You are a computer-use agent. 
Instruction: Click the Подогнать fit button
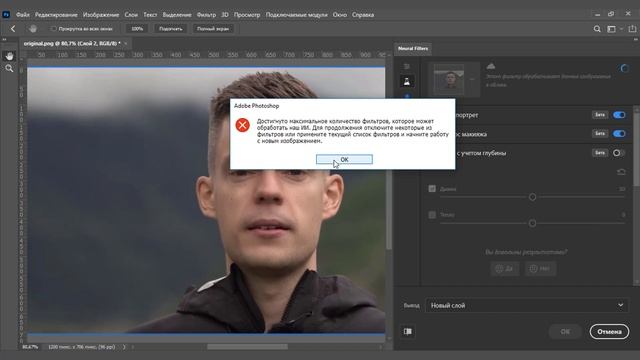[x=171, y=29]
